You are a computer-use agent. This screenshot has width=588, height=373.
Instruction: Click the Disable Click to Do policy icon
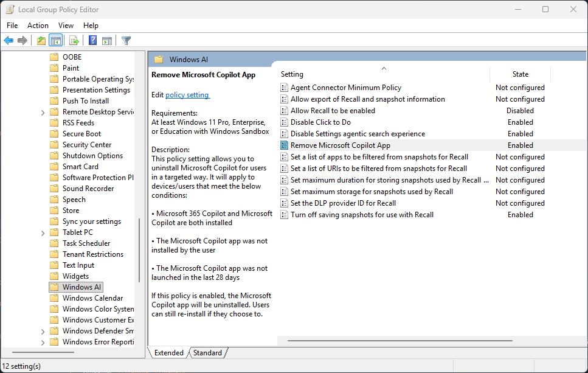coord(284,122)
